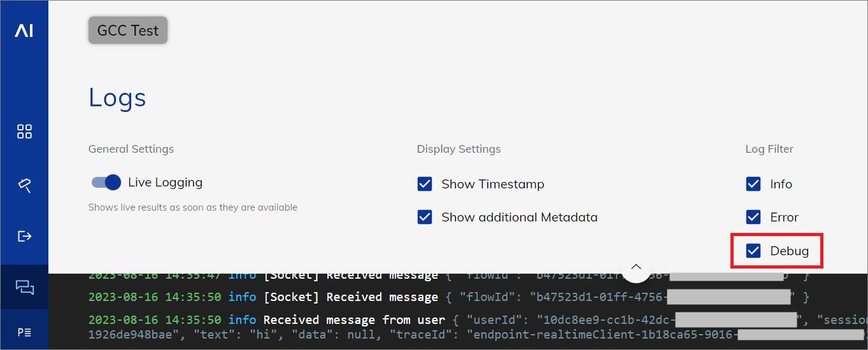Viewport: 868px width, 350px height.
Task: Turn off the Live Logging switch
Action: (106, 183)
